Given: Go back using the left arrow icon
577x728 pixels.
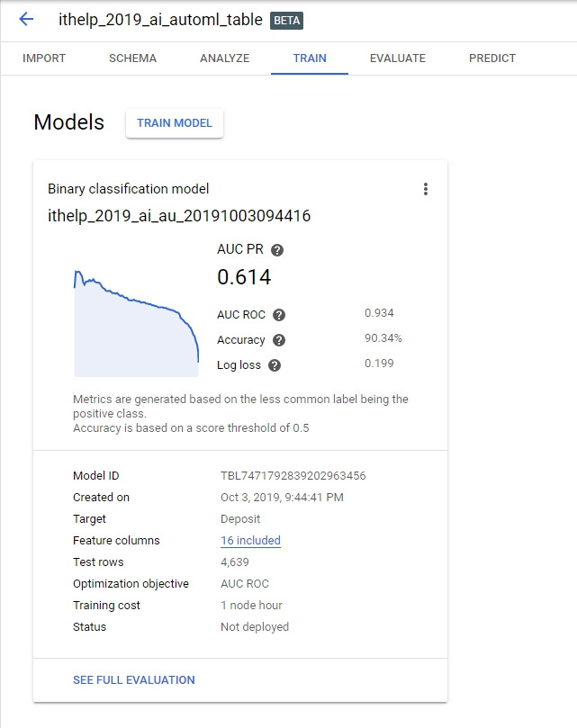Looking at the screenshot, I should 26,19.
